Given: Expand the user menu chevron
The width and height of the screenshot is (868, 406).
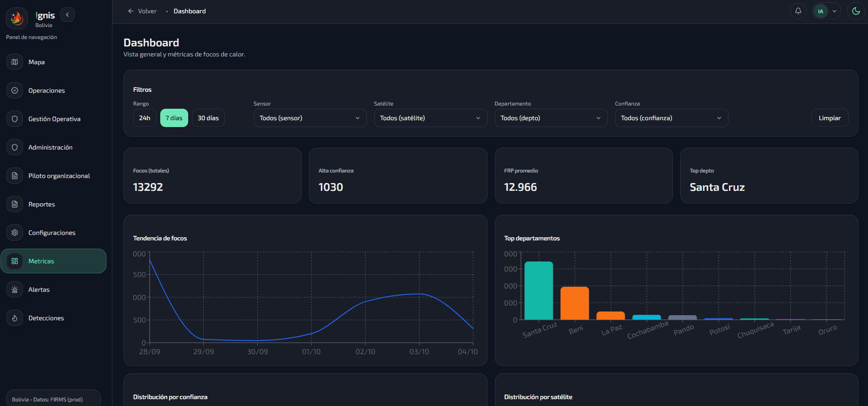Looking at the screenshot, I should tap(834, 11).
